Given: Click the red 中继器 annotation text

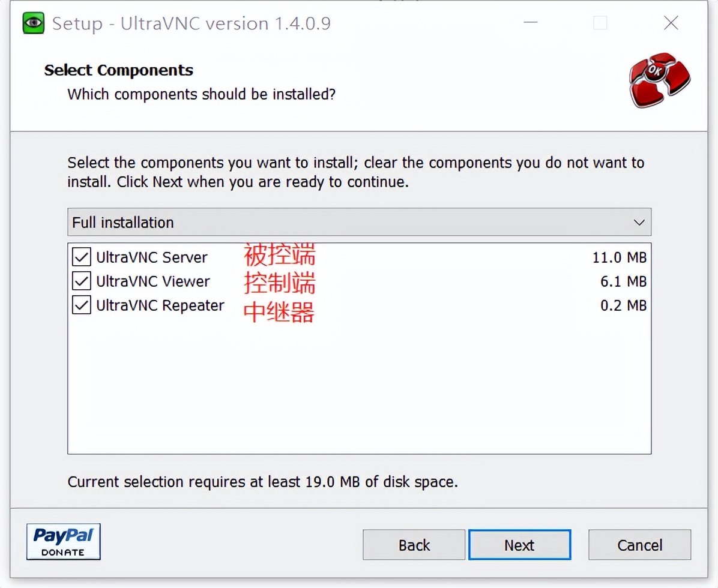Looking at the screenshot, I should tap(279, 311).
